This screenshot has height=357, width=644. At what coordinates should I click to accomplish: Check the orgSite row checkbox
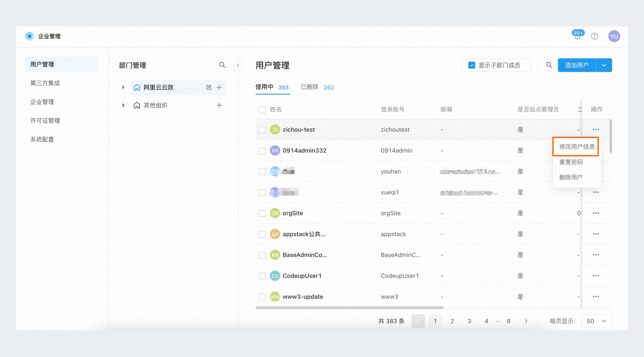(262, 213)
